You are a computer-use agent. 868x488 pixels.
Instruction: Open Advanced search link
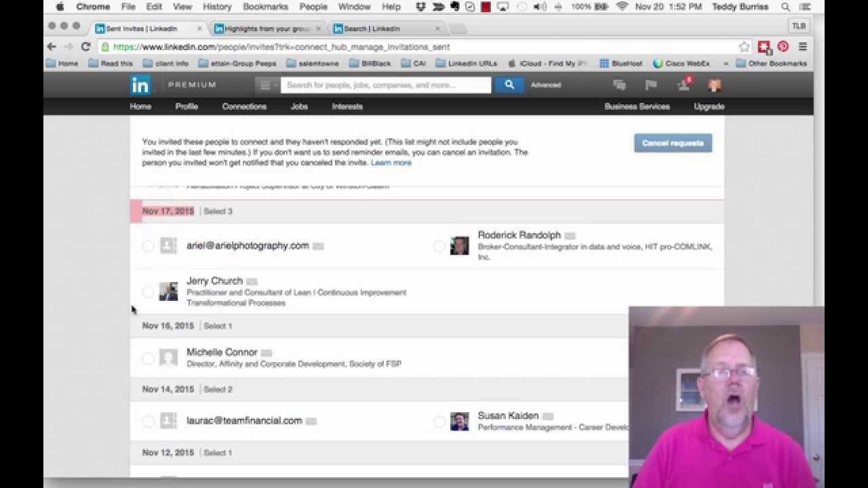(x=546, y=85)
